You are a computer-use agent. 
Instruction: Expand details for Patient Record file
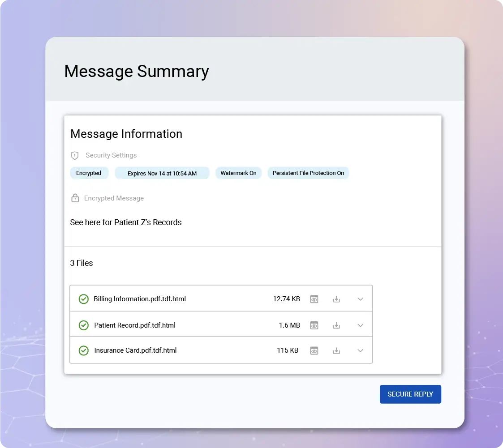coord(361,325)
